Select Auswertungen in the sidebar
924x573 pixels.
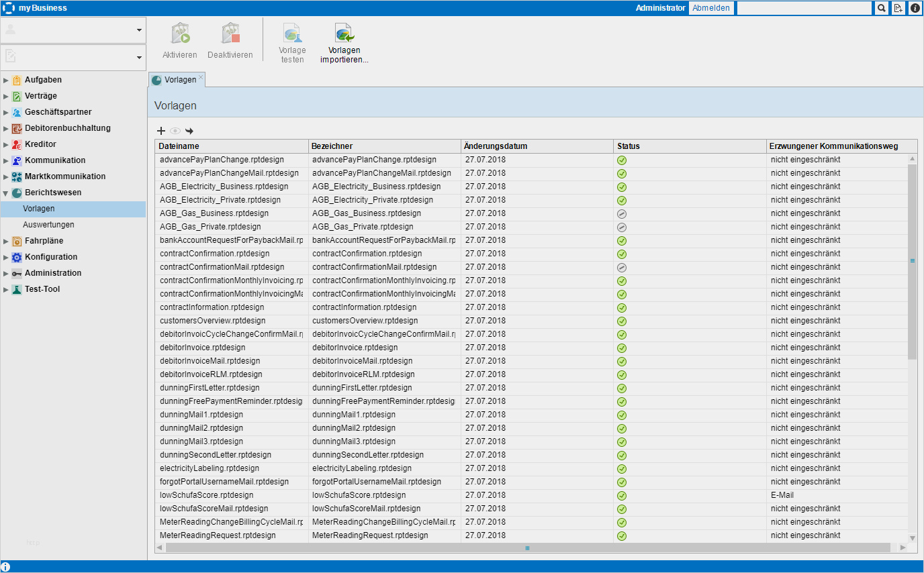[48, 225]
